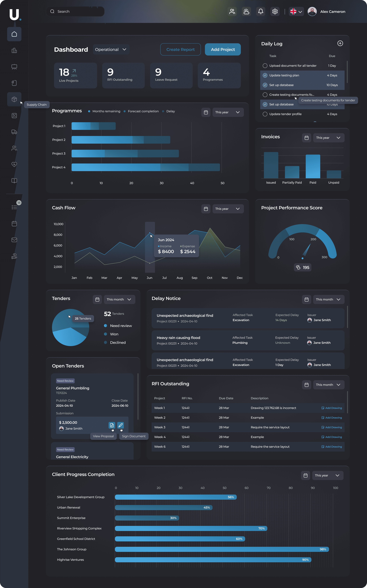Screen dimensions: 367x588
Task: Click the Paid invoices bar
Action: tap(313, 166)
